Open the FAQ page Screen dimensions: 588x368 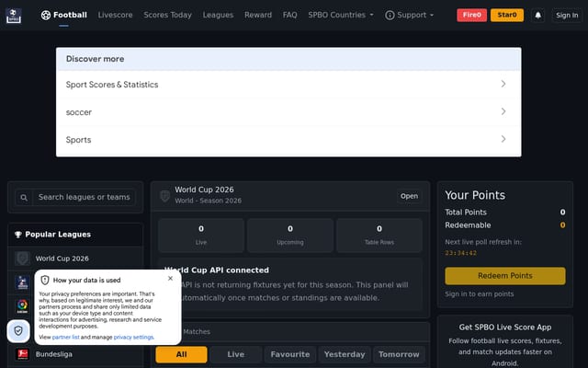(289, 15)
